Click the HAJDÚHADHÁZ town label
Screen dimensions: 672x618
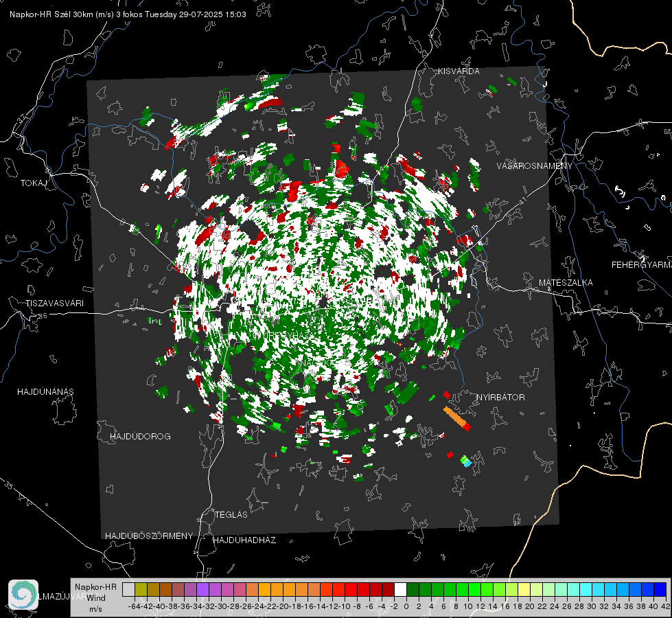(244, 540)
